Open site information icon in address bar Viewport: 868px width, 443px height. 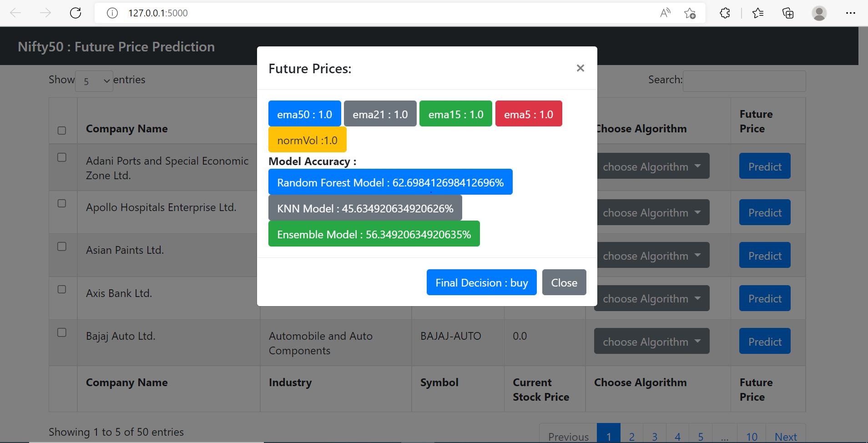[112, 13]
